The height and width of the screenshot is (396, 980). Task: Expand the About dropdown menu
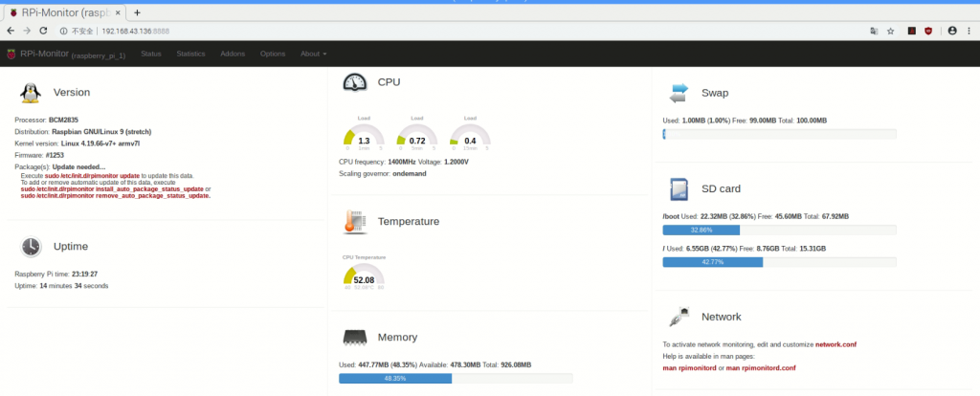coord(313,54)
